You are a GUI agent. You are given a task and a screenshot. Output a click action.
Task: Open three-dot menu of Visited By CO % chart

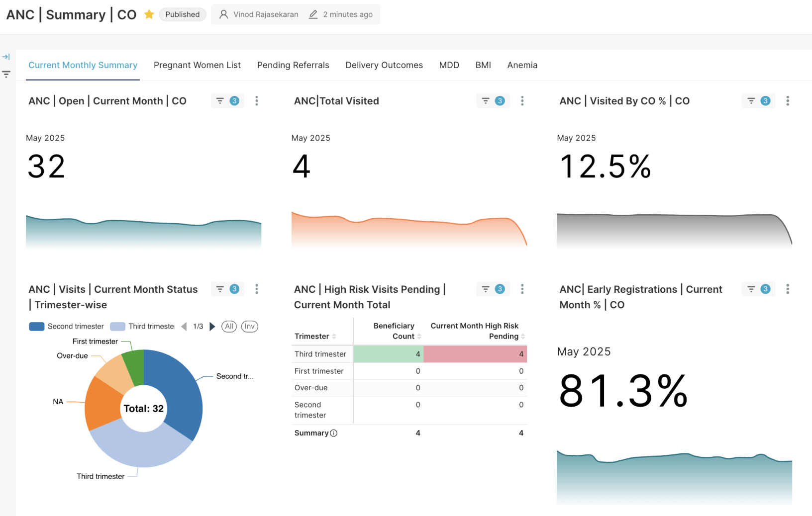pyautogui.click(x=788, y=101)
